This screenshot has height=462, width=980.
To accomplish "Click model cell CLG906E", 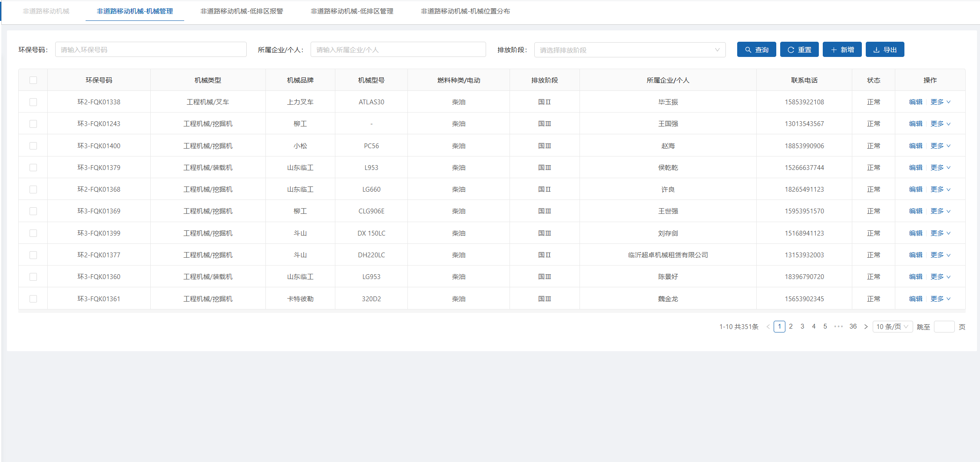I will pos(371,211).
